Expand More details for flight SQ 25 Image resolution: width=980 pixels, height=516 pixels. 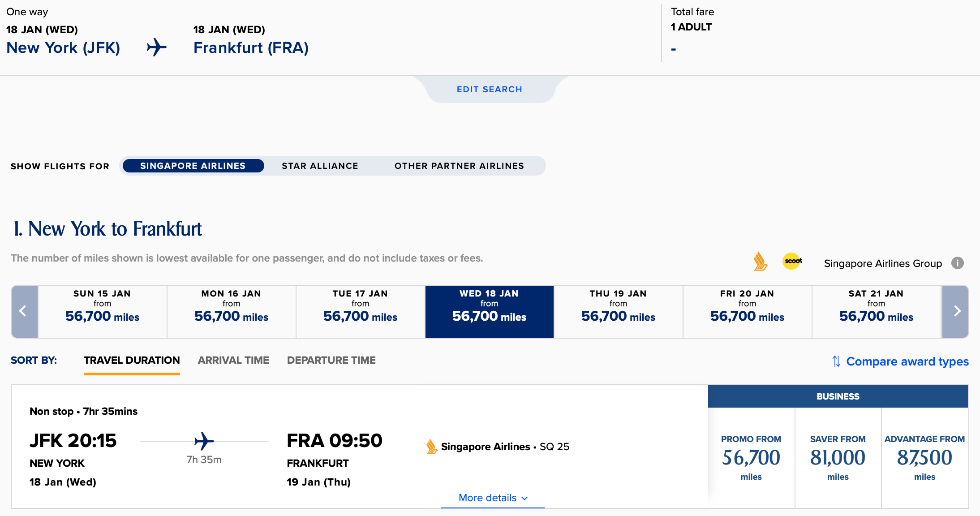(x=493, y=498)
